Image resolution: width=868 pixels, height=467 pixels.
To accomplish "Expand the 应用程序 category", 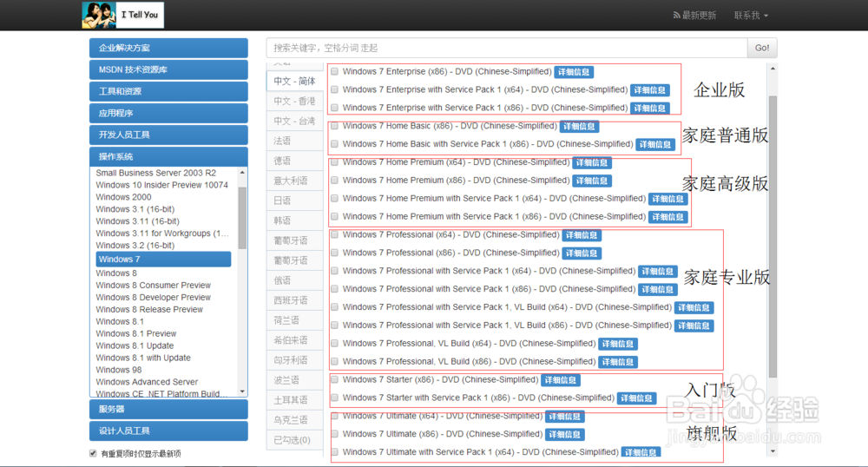I will click(168, 114).
